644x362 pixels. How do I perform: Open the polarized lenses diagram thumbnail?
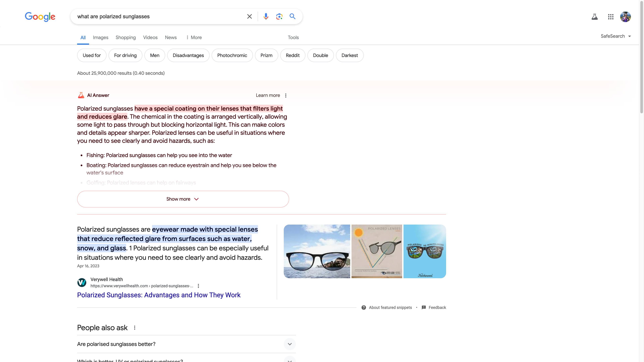377,251
